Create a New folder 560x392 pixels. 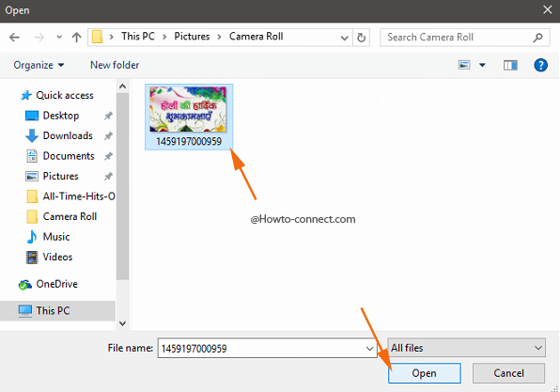coord(115,65)
